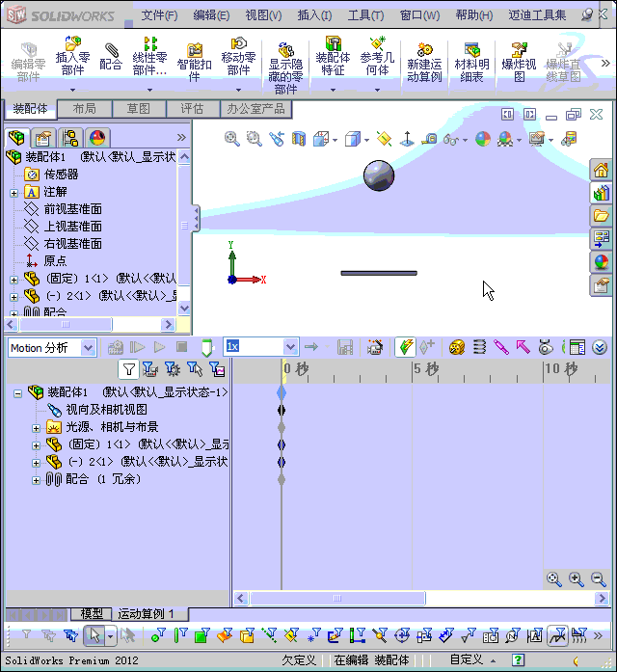Click Smart Fasteners (智能扣件) tool
This screenshot has height=672, width=617.
(x=194, y=62)
